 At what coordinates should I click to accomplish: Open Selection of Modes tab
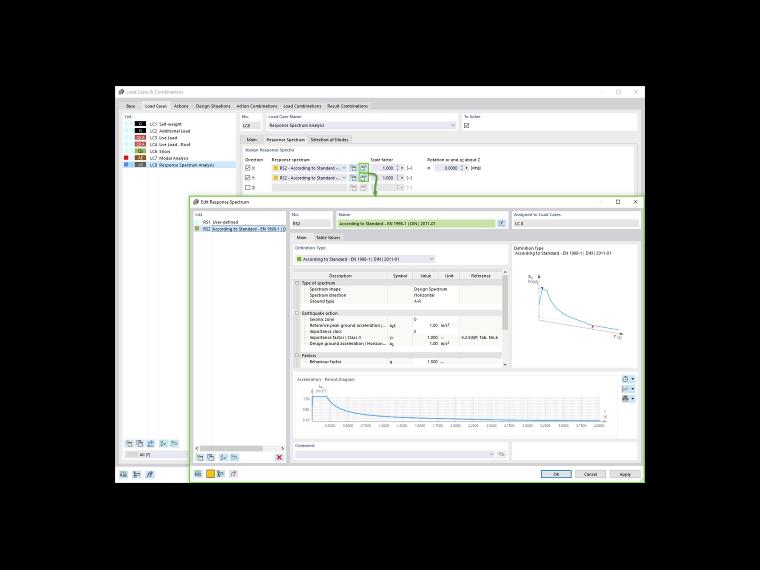coord(329,140)
